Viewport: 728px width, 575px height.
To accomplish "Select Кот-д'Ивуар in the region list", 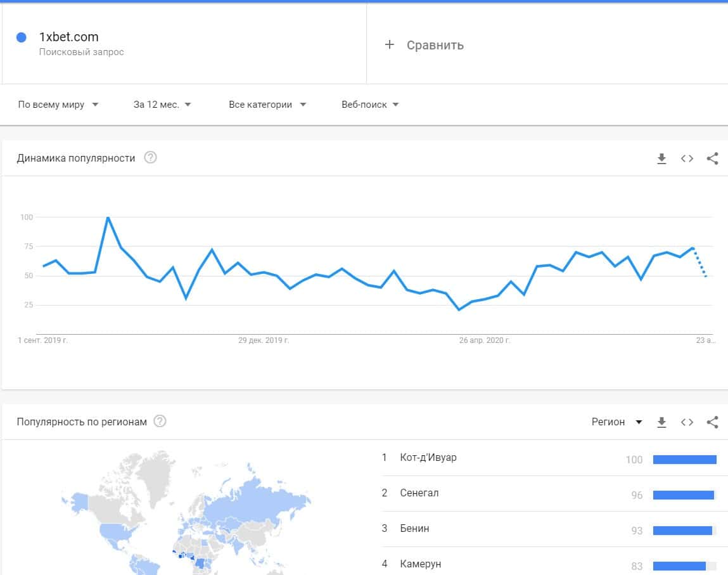I will tap(428, 458).
